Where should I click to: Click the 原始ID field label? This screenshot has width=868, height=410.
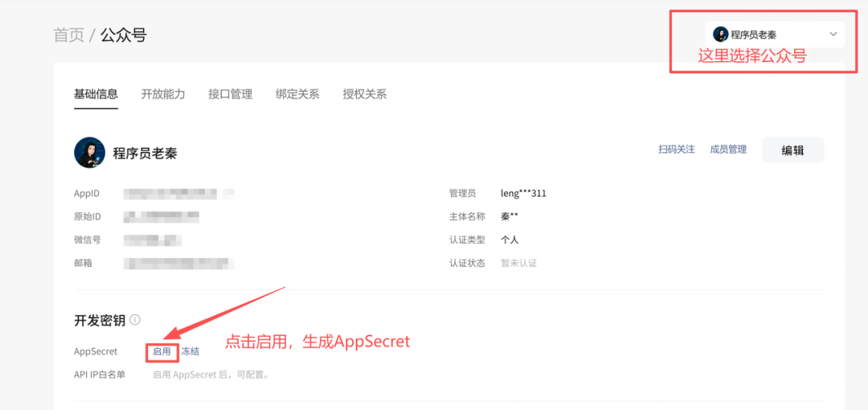coord(88,216)
